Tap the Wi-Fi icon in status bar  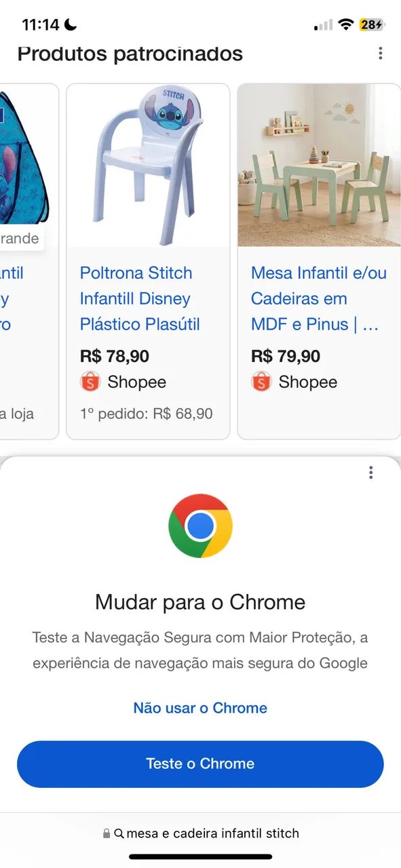tap(346, 25)
